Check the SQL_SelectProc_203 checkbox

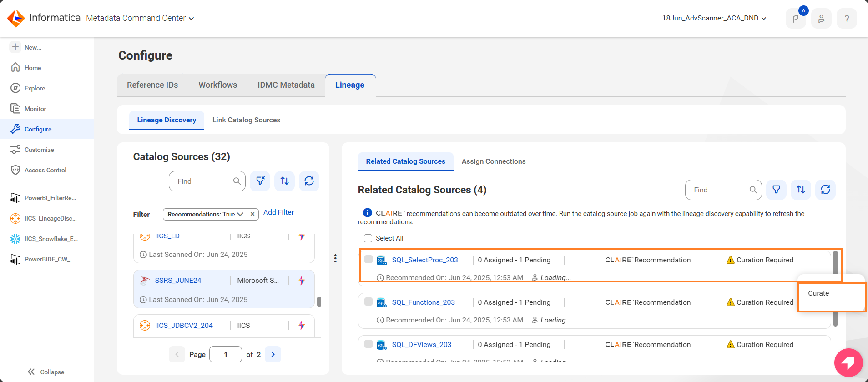368,259
